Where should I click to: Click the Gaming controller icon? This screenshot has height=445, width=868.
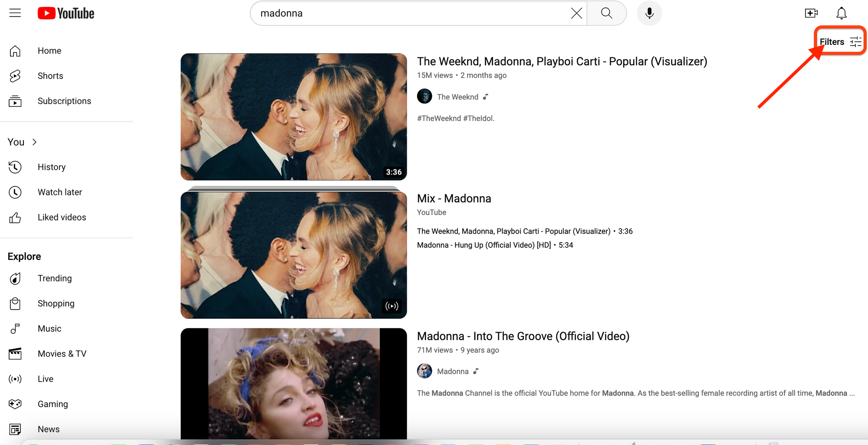(15, 404)
